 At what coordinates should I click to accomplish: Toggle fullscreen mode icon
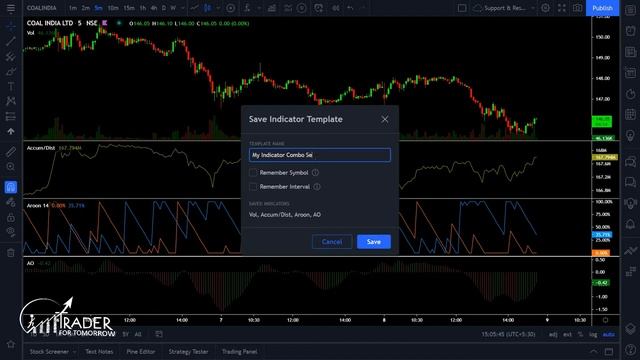coord(562,8)
